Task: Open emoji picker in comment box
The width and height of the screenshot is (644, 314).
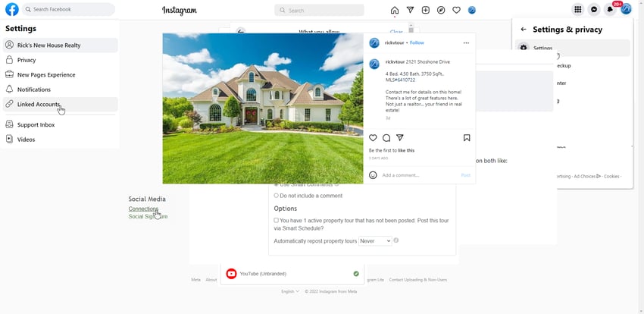Action: tap(373, 175)
